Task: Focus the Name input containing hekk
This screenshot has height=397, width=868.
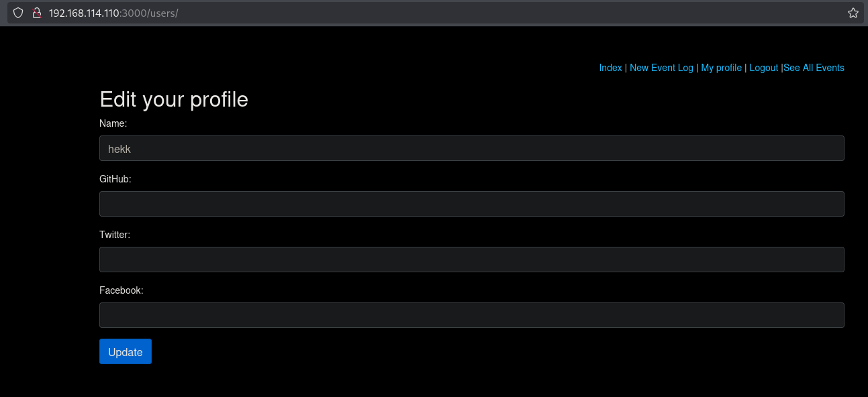Action: click(471, 148)
